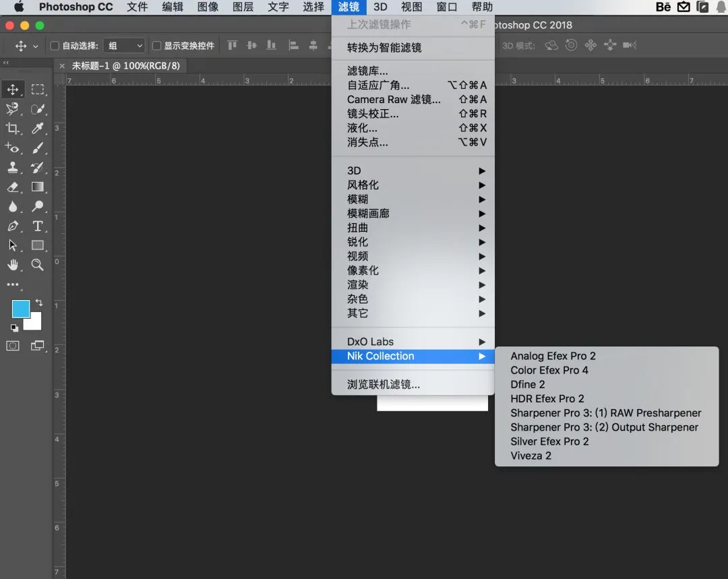
Task: Select the Crop tool
Action: point(13,129)
